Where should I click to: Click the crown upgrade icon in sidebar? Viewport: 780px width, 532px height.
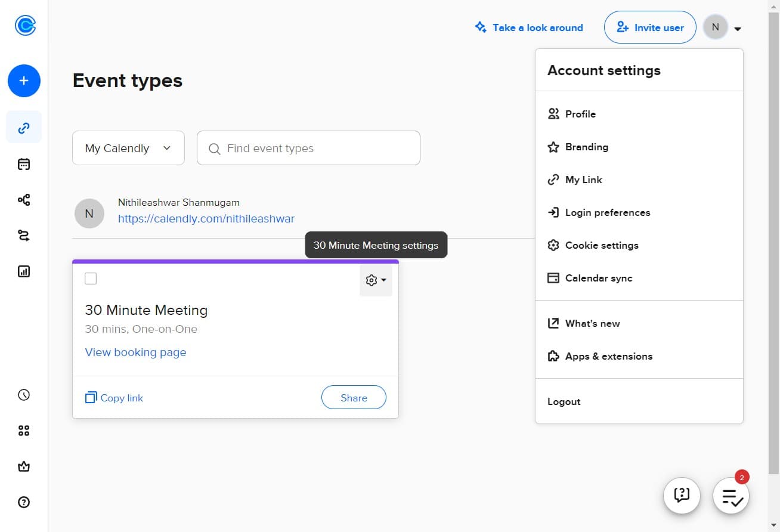(x=24, y=466)
